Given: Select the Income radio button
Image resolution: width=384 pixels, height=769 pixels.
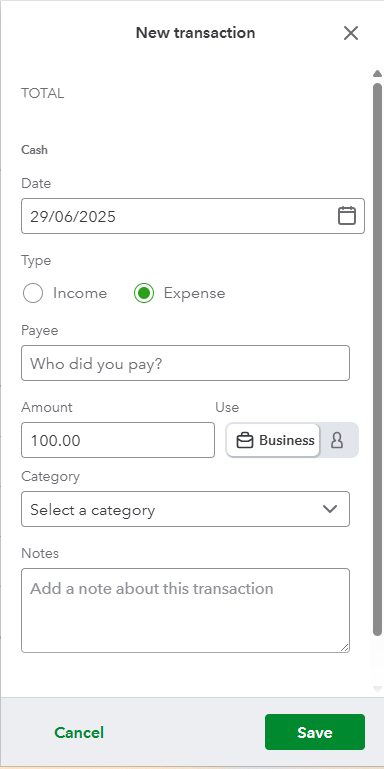Looking at the screenshot, I should click(33, 293).
